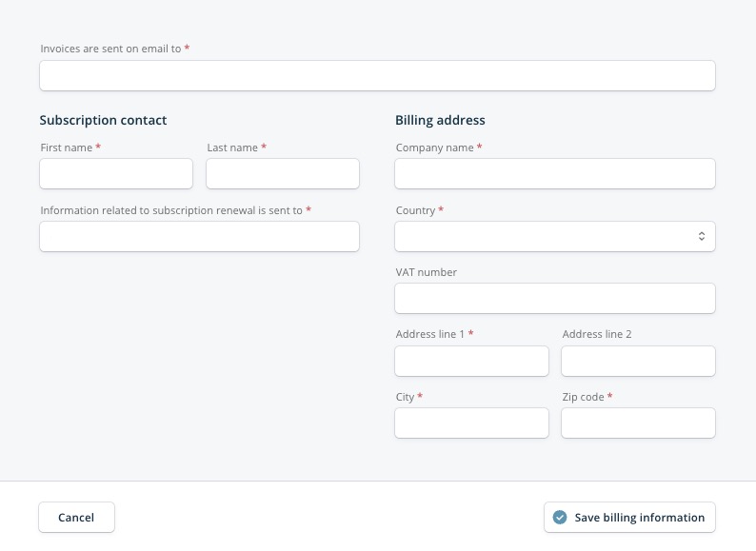Focus the VAT number field

pyautogui.click(x=555, y=299)
